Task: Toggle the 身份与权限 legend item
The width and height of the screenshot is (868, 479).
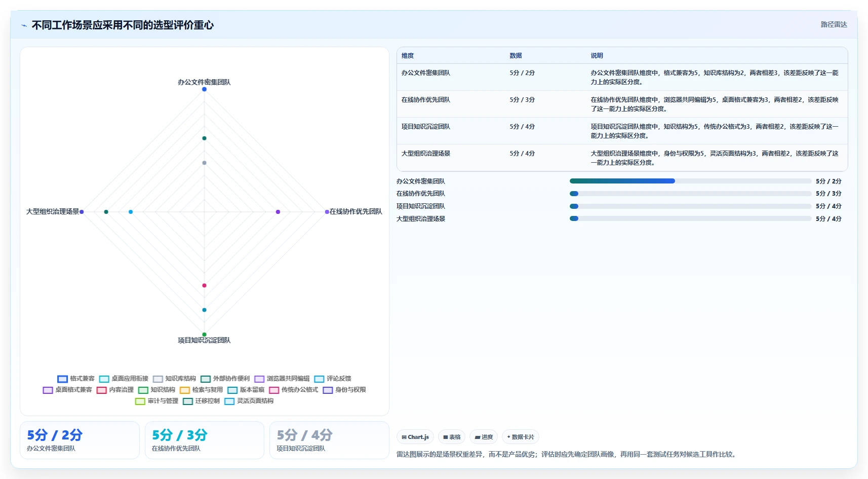Action: point(344,390)
